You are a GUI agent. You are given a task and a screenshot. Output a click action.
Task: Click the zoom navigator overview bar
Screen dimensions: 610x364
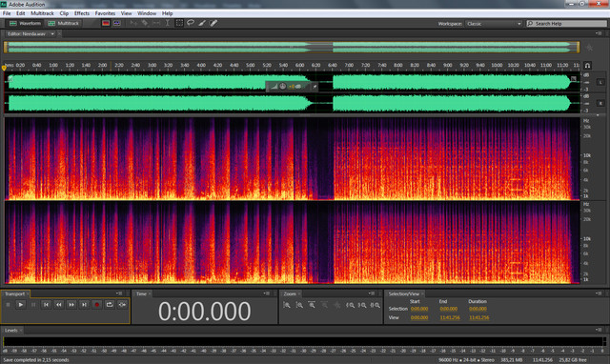(x=292, y=47)
